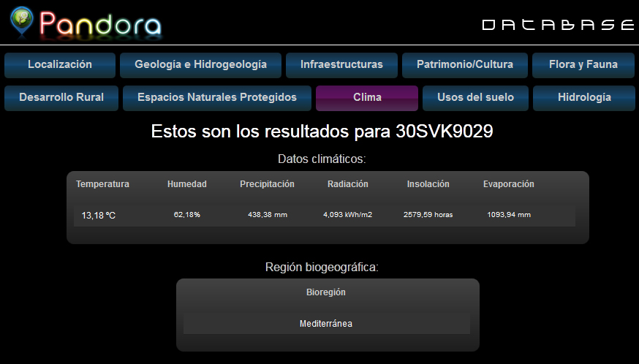Open the Localización section
The width and height of the screenshot is (639, 364).
coord(60,64)
